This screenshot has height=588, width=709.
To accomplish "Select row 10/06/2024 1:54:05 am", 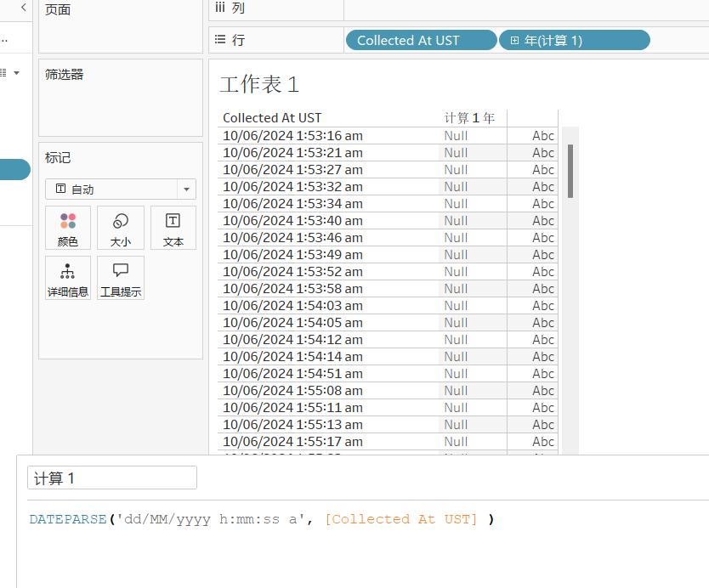I will [x=293, y=323].
